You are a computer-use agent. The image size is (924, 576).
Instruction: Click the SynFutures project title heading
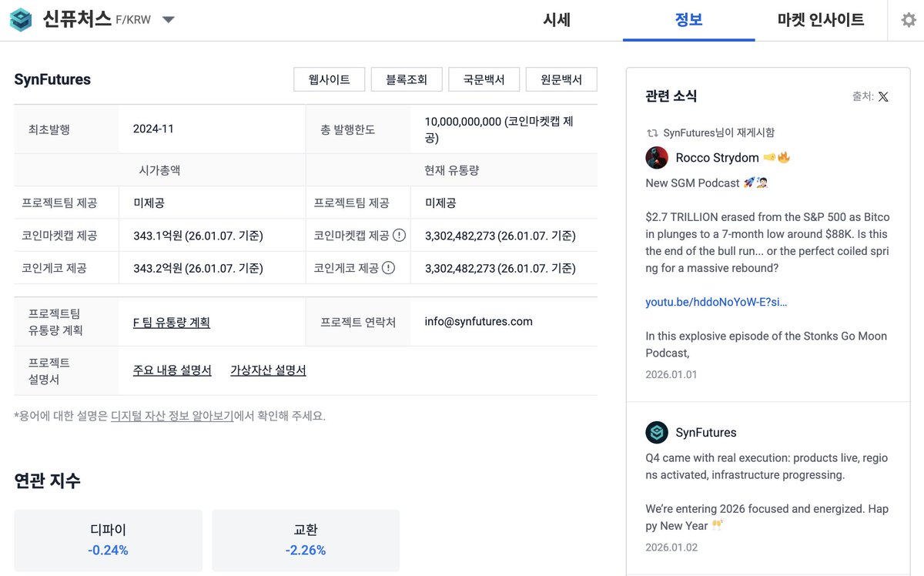tap(52, 79)
